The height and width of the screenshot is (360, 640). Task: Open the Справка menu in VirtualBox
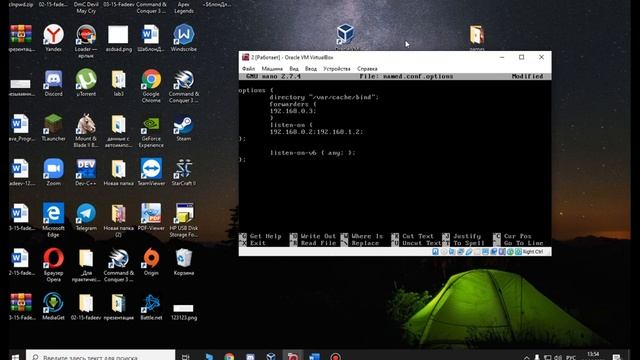click(x=367, y=69)
